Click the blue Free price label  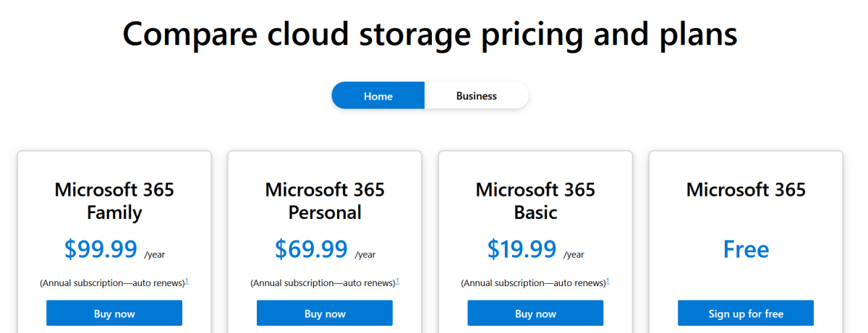point(746,249)
